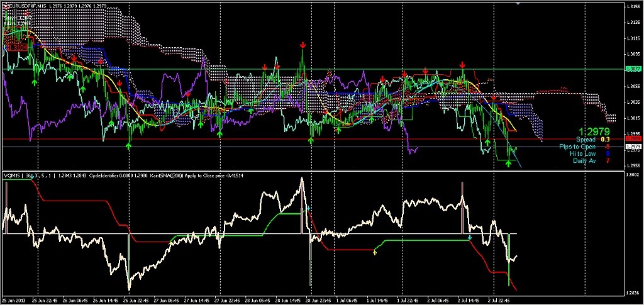Click the red 1.3104 price tag on the chart
This screenshot has width=644, height=305.
click(x=18, y=48)
